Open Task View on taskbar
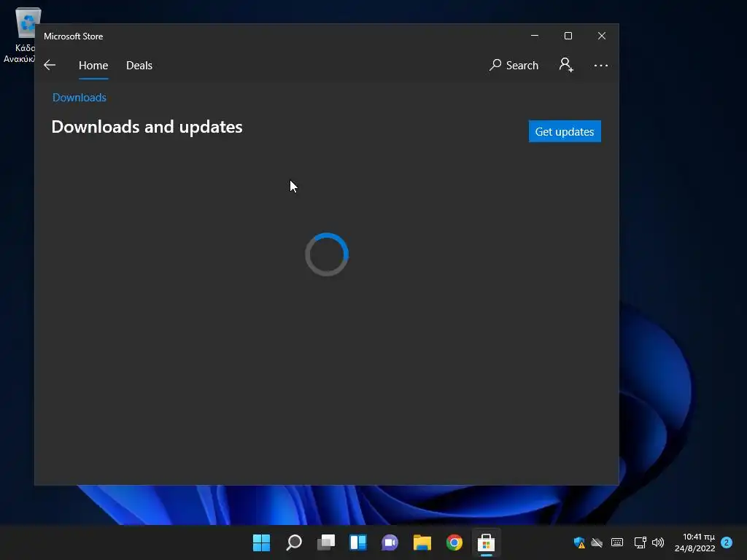 (x=326, y=542)
